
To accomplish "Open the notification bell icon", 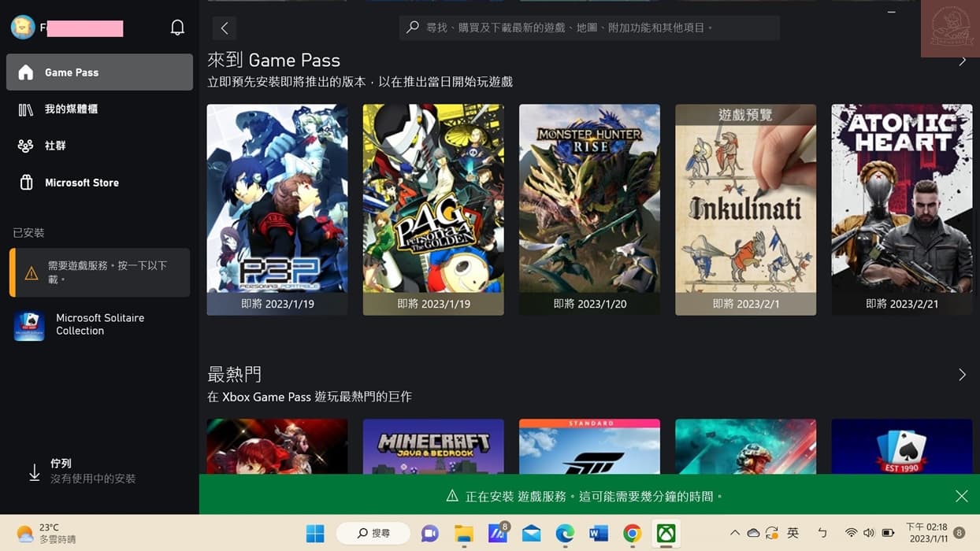I will (x=177, y=26).
